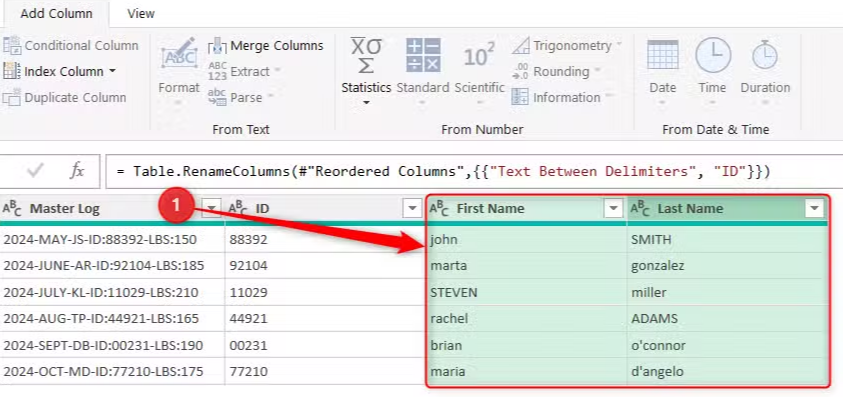Select cell 2024-SEPT-DB-ID:00231-LBS:190
The width and height of the screenshot is (843, 397).
tap(112, 345)
